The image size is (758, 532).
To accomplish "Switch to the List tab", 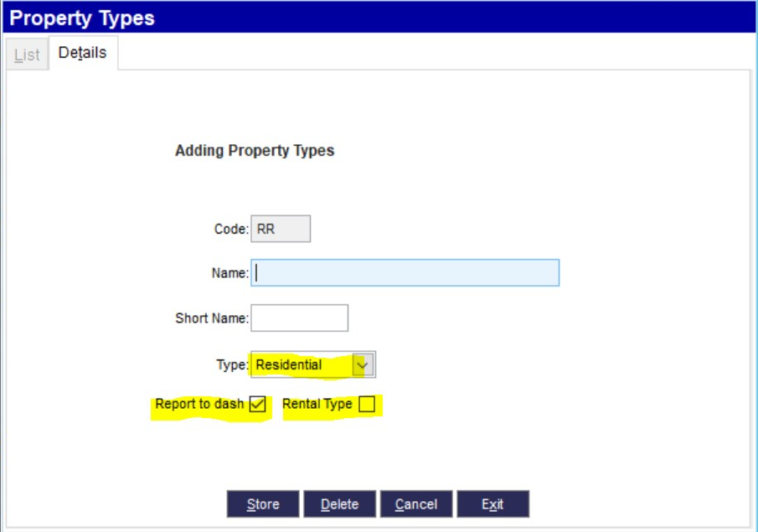I will click(25, 51).
